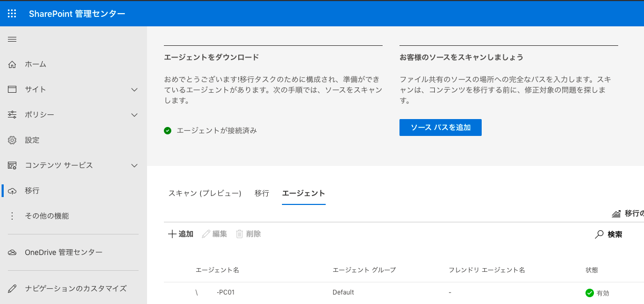Click the pencil icon beside 編集
This screenshot has width=644, height=304.
[206, 234]
